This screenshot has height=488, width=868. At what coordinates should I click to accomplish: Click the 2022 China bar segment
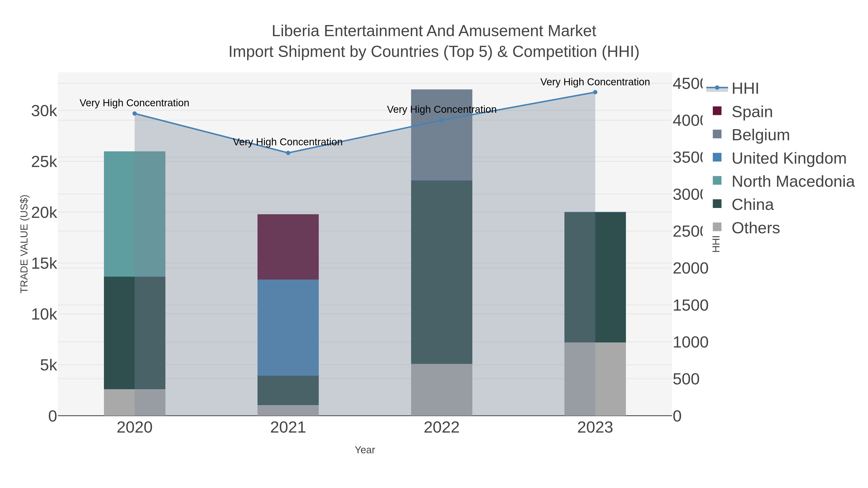pyautogui.click(x=442, y=272)
